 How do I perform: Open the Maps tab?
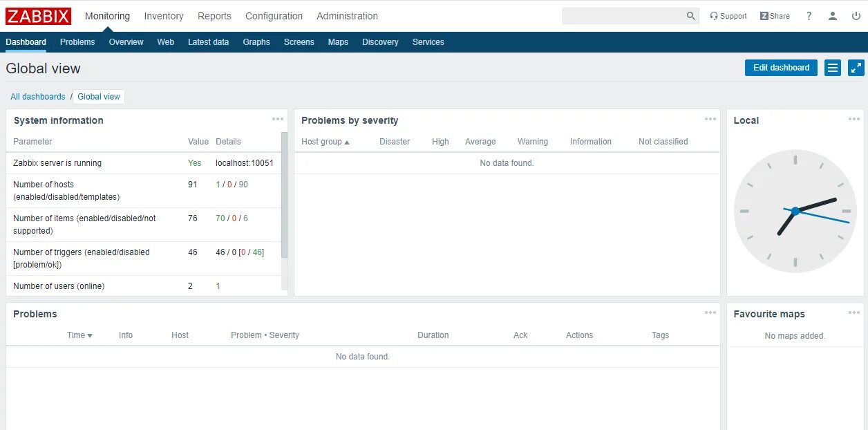[x=338, y=42]
